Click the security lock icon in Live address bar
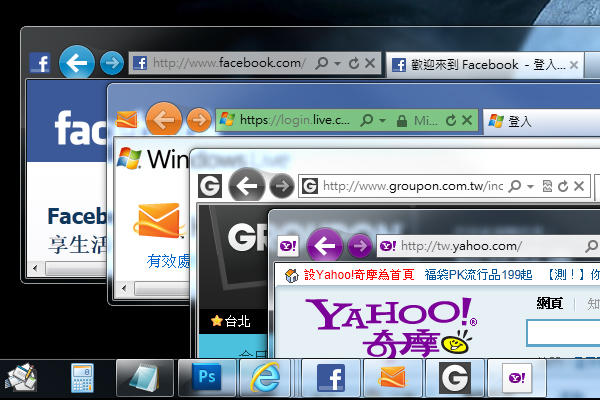Screen dimensions: 600x400 point(402,121)
